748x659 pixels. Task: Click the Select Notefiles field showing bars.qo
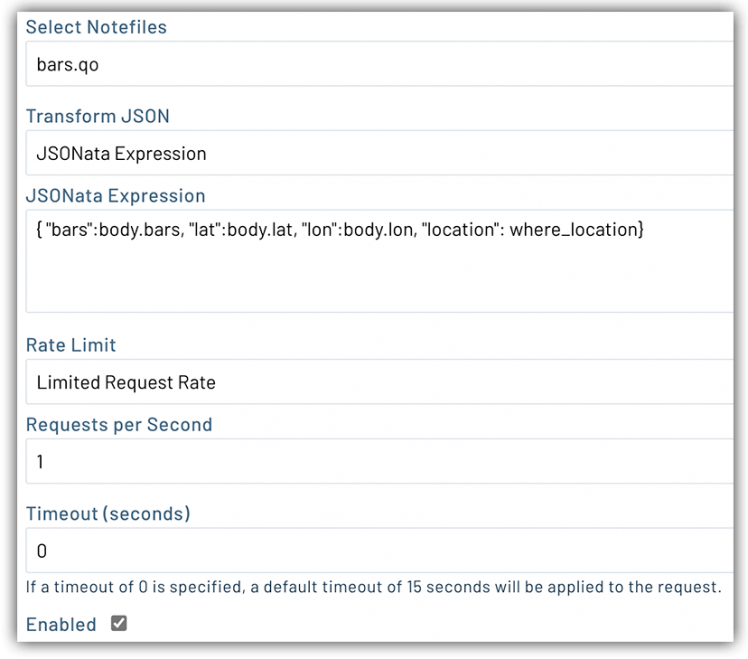click(380, 65)
